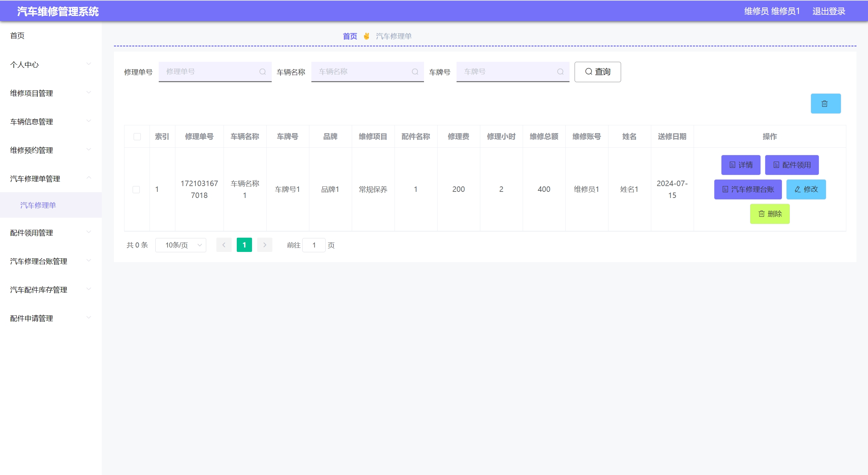Open 首页 in the sidebar

coord(17,36)
